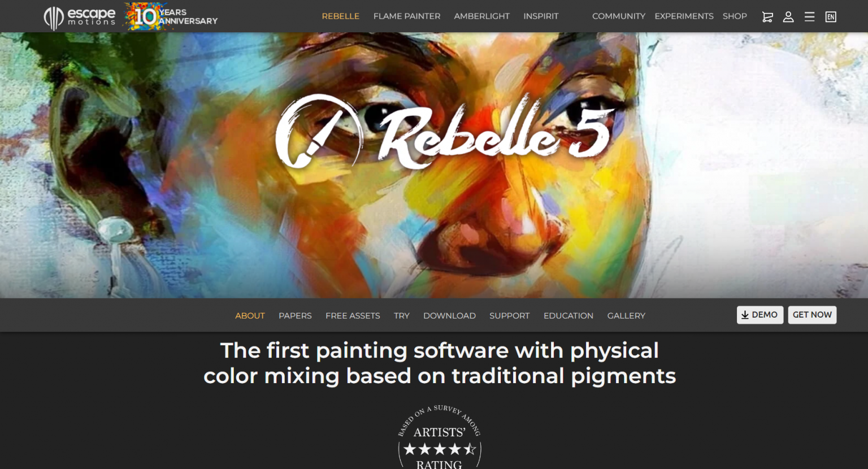Select the GALLERY tab
868x469 pixels.
626,316
